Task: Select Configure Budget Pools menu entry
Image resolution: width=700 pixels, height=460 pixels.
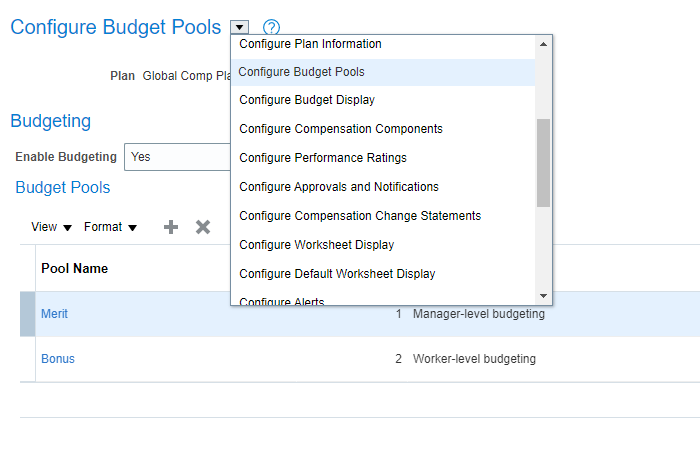Action: click(x=301, y=72)
